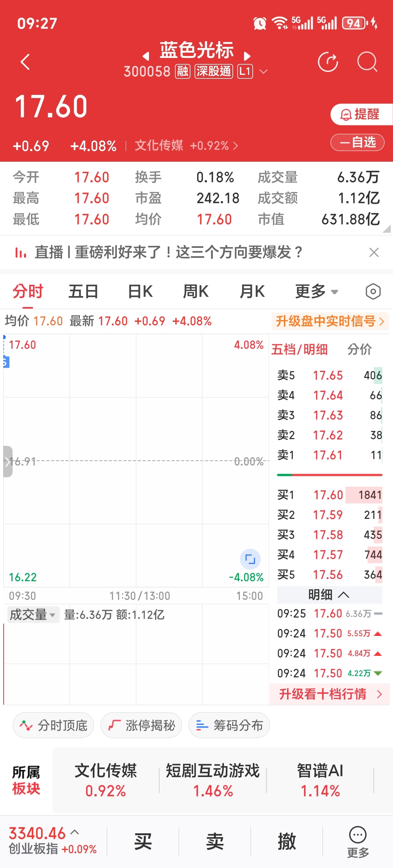Tap live broadcast bars icon
The height and width of the screenshot is (868, 393).
point(21,252)
